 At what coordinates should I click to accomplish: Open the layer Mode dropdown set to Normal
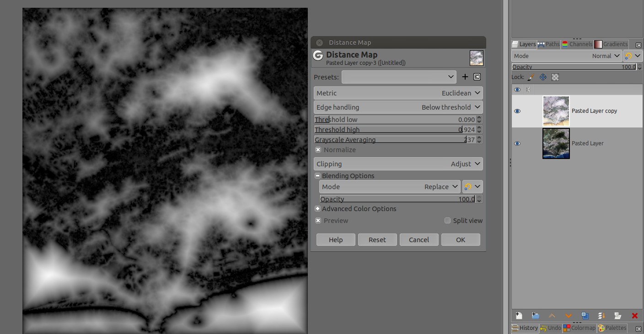coord(567,56)
